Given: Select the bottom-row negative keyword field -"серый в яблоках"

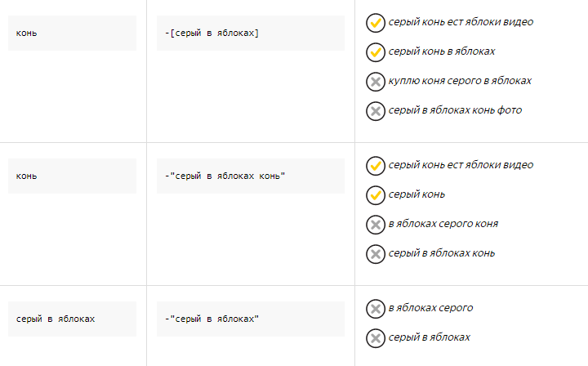Looking at the screenshot, I should (x=251, y=319).
